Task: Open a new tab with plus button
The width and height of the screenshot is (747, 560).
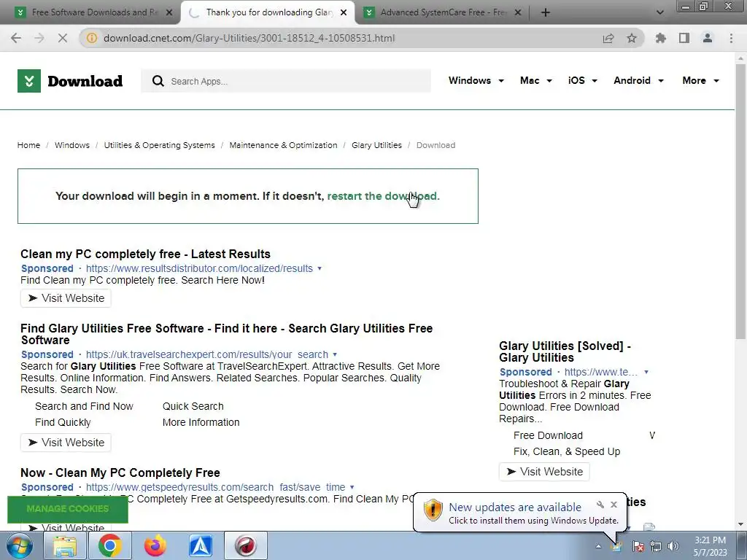Action: point(546,13)
